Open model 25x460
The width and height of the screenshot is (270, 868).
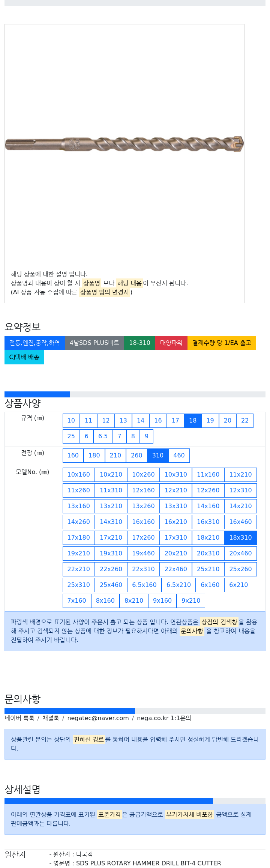111,585
